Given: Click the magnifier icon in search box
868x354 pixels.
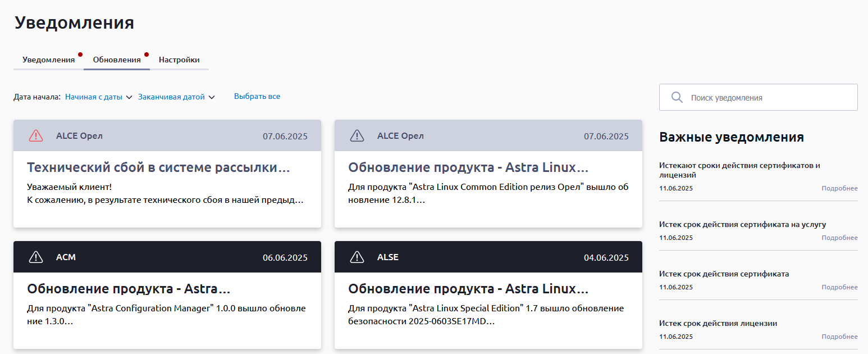Looking at the screenshot, I should pos(677,97).
